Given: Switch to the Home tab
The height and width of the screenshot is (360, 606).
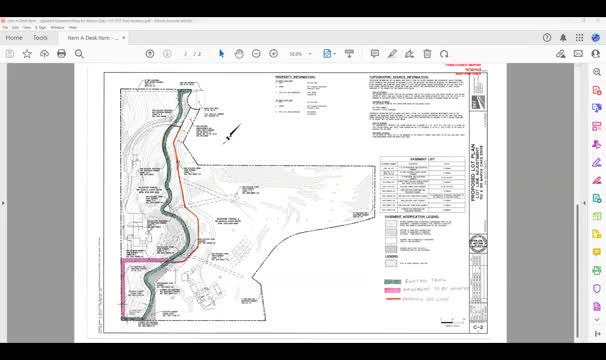Looking at the screenshot, I should (14, 38).
